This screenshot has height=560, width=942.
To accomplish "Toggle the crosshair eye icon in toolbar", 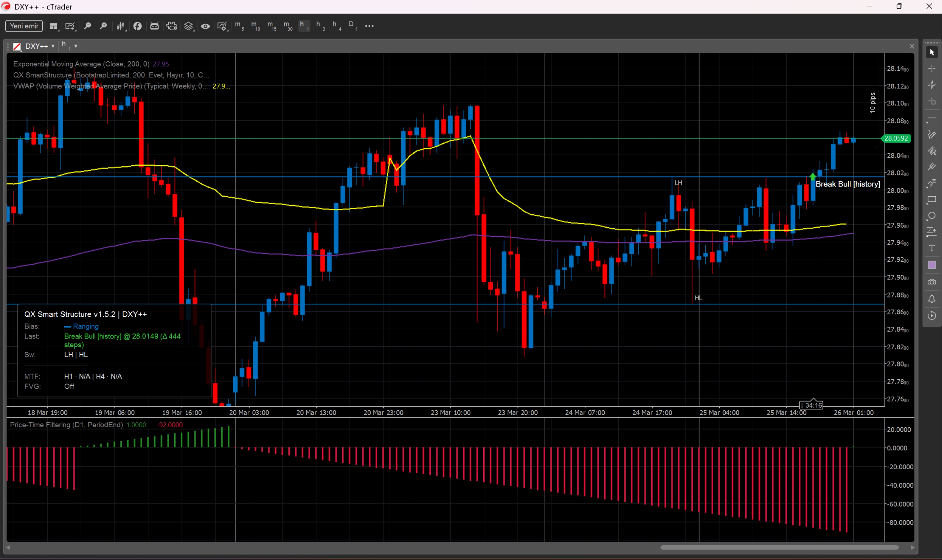I will coord(205,26).
